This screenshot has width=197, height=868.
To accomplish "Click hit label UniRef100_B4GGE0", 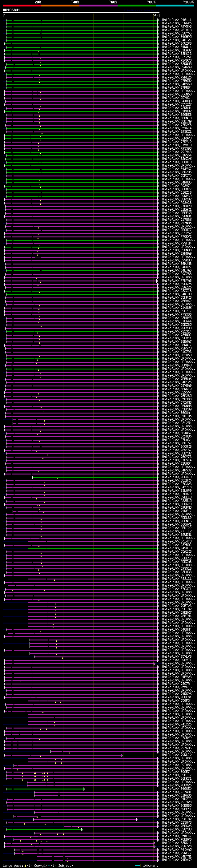I will point(177,789).
